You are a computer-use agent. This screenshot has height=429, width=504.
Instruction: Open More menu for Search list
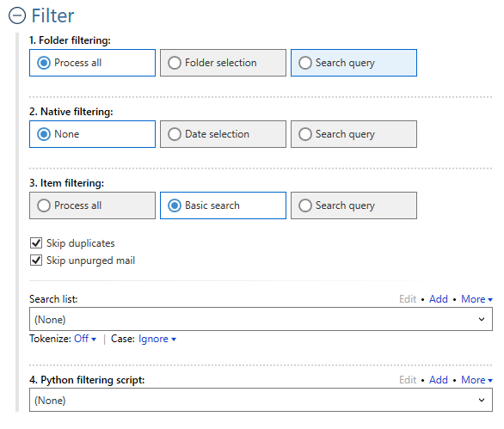476,299
